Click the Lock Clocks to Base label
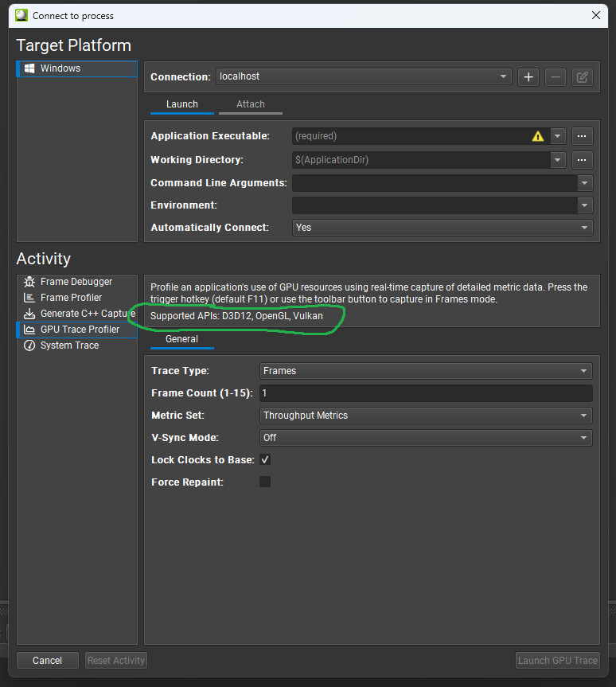 coord(202,459)
